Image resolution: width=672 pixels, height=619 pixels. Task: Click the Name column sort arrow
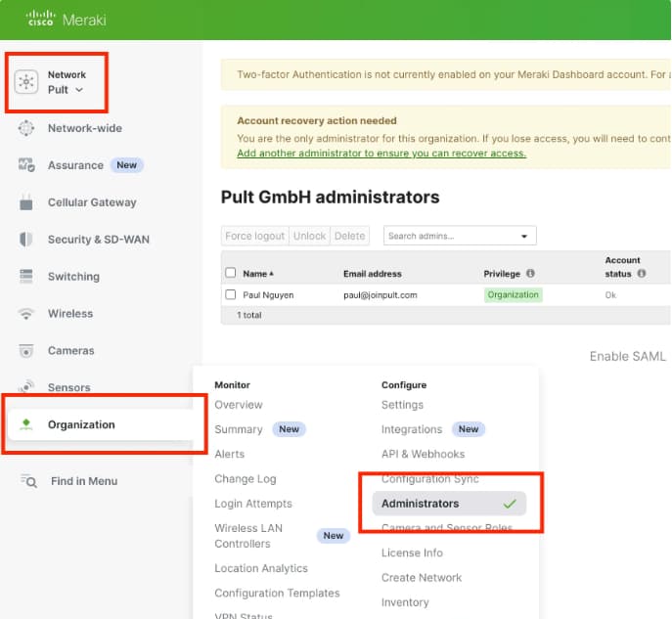(x=271, y=274)
